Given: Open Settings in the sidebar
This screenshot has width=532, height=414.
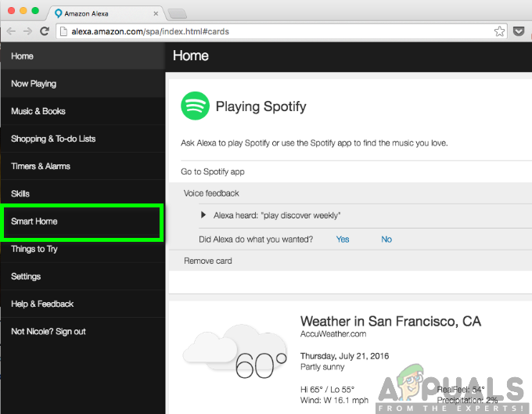Looking at the screenshot, I should 83,276.
